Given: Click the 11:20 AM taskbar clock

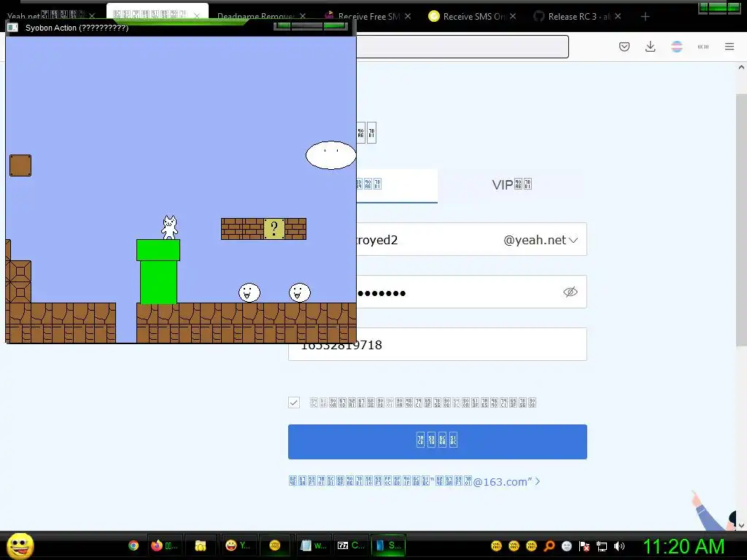Looking at the screenshot, I should (x=684, y=546).
